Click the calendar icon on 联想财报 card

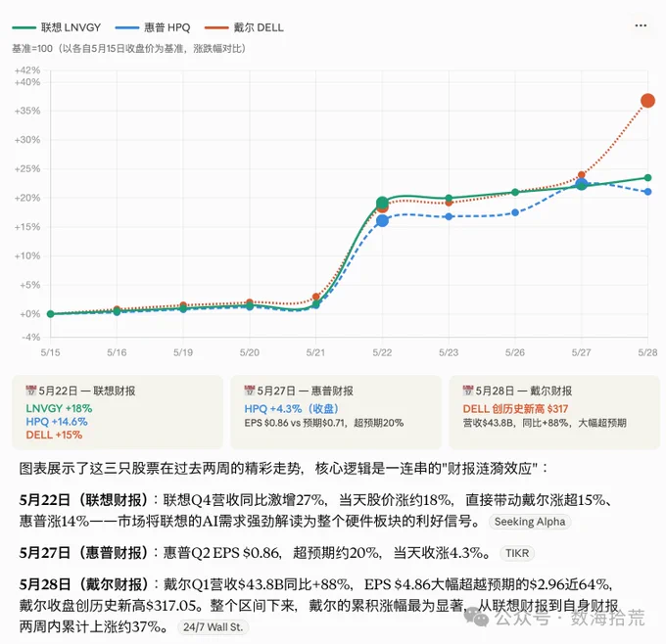coord(31,391)
